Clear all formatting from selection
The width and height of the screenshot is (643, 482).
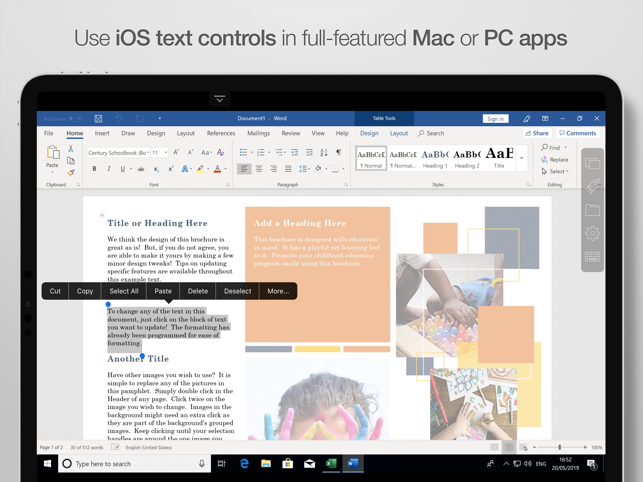221,152
